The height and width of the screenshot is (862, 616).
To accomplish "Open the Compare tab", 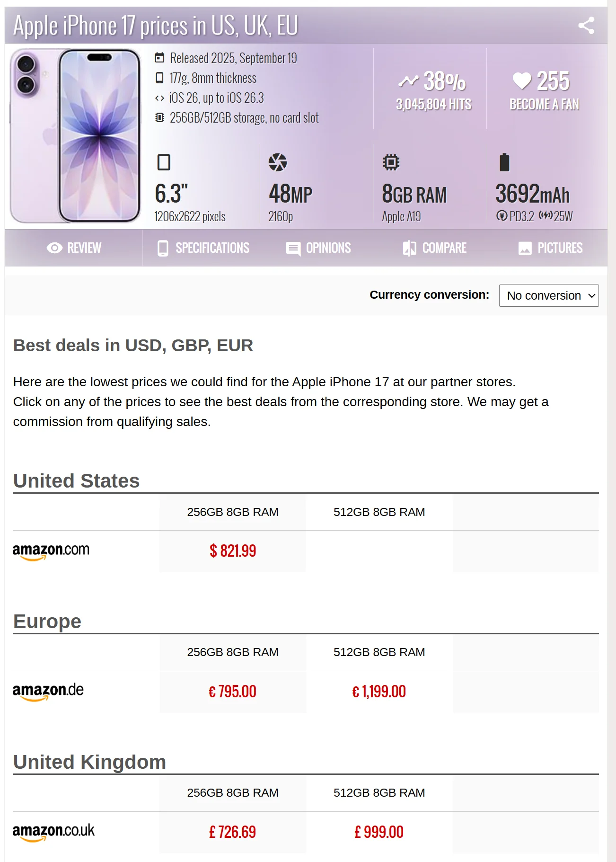I will (x=434, y=248).
